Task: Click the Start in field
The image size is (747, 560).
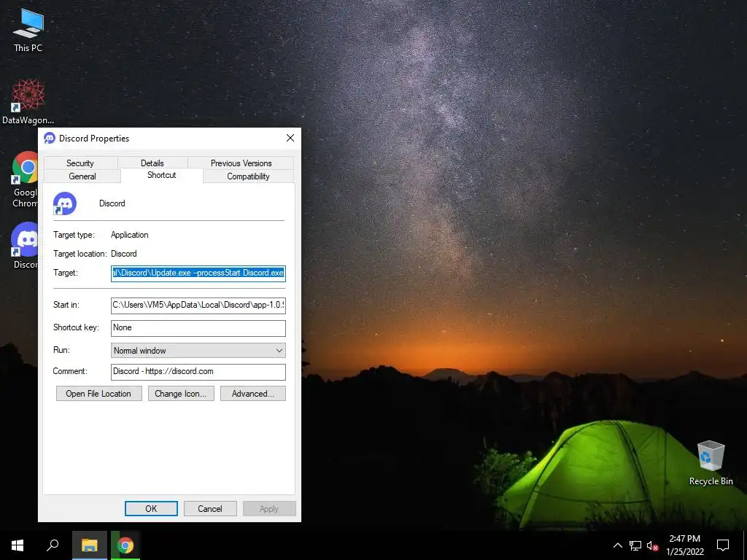Action: (198, 306)
